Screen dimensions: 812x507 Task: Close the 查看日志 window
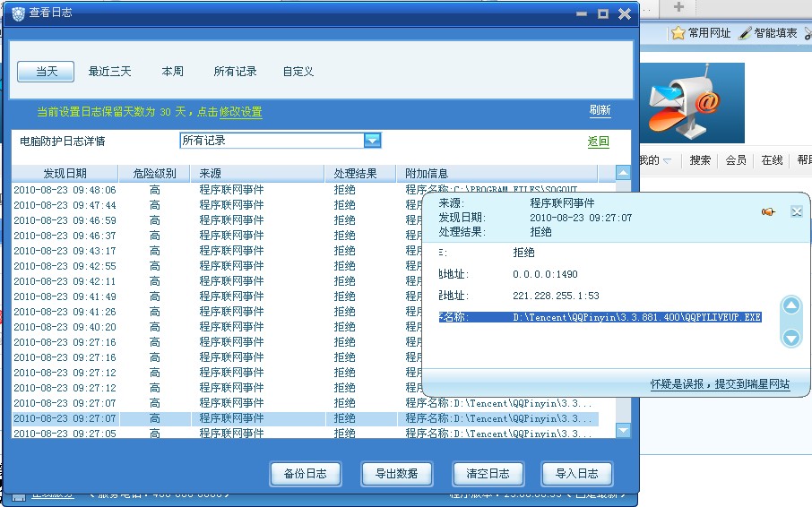tap(625, 14)
